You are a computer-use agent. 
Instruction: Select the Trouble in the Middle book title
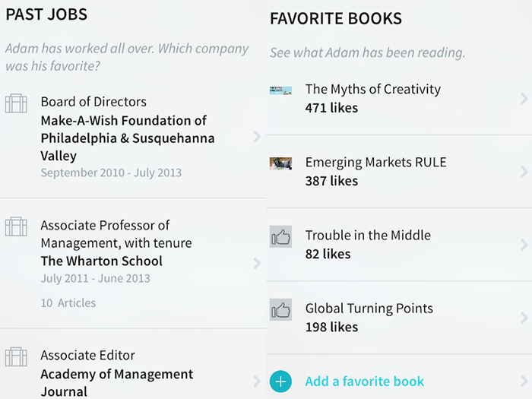point(368,236)
